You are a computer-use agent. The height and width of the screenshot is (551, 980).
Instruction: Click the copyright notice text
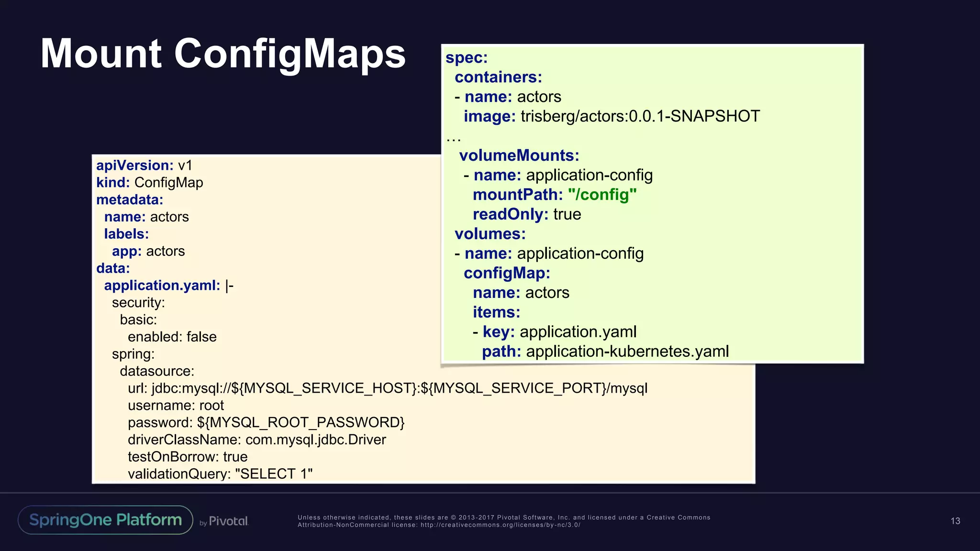click(x=503, y=518)
